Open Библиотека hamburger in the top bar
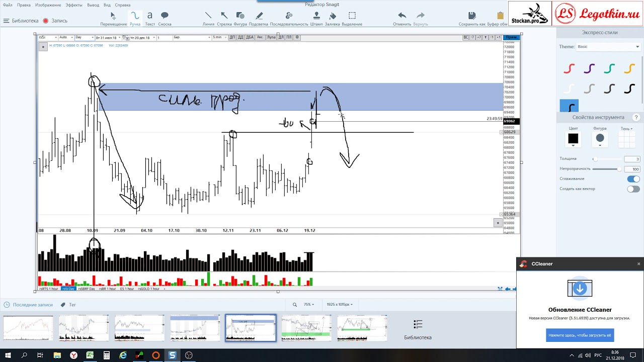The image size is (644, 362). tap(6, 21)
